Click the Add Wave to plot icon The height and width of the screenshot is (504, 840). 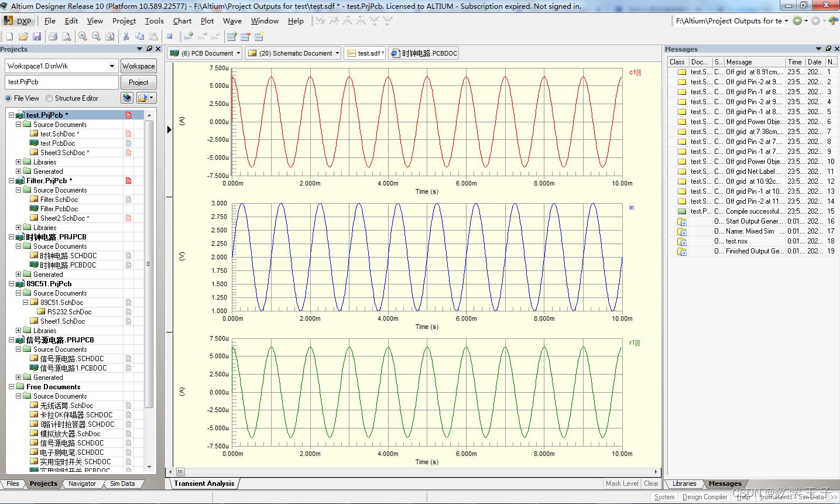188,36
